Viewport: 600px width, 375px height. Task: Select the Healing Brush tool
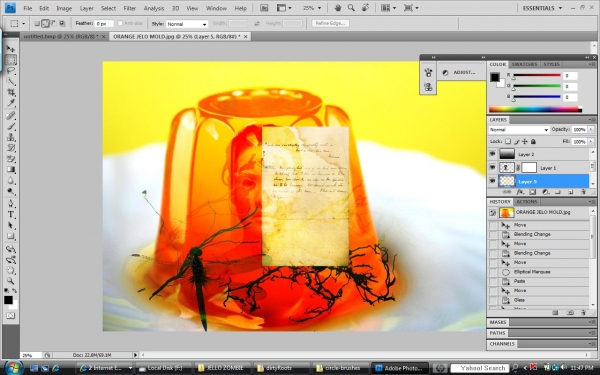(10, 116)
